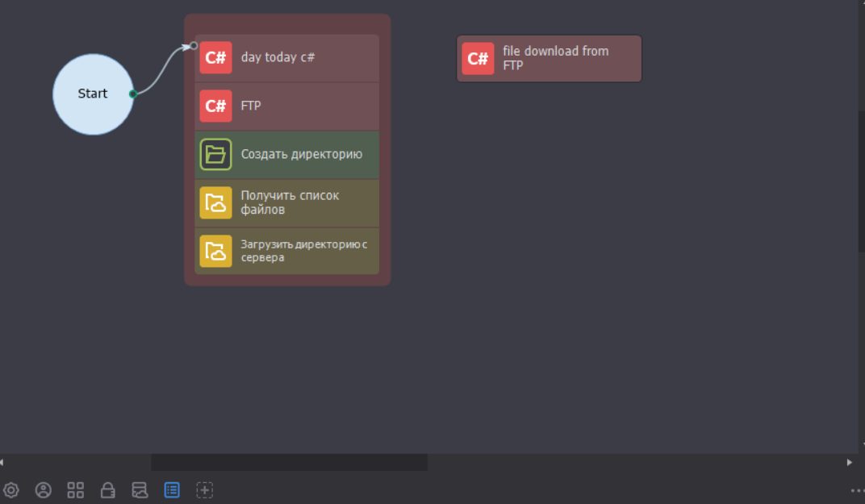Click the icon of Загрузить директорию с сервера

click(x=215, y=251)
